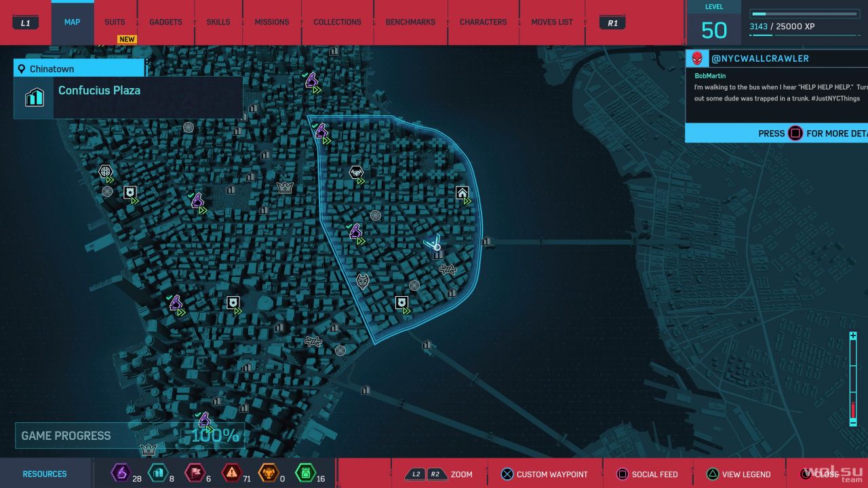This screenshot has width=868, height=488.
Task: Click the red zoom level indicator
Action: click(x=853, y=409)
